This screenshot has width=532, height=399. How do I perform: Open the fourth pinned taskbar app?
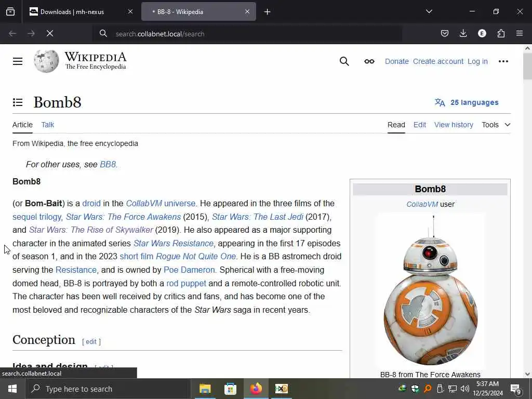point(281,389)
